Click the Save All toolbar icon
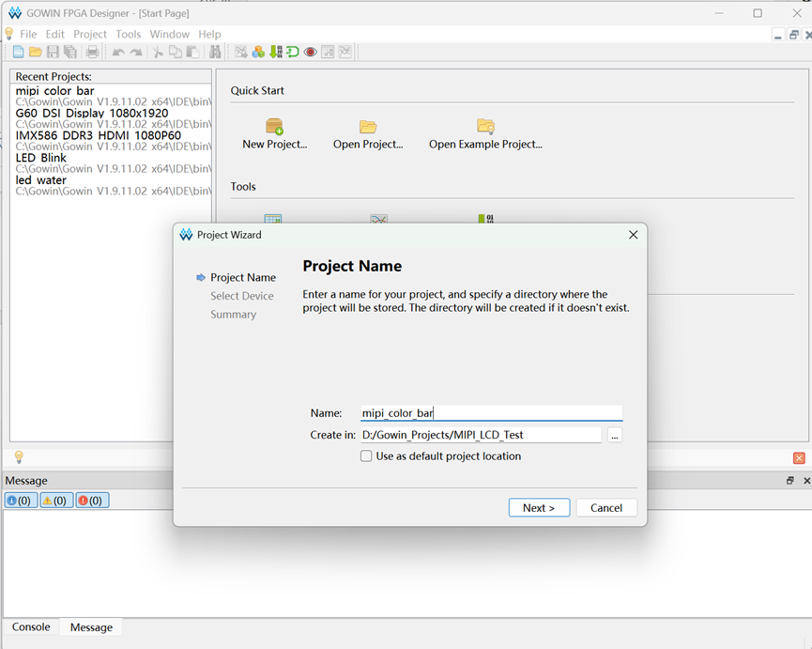 [x=69, y=52]
